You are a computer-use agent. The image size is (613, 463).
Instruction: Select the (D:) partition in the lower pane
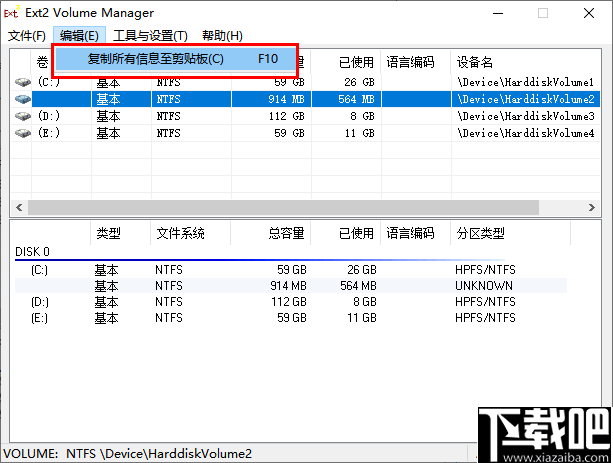tap(39, 302)
